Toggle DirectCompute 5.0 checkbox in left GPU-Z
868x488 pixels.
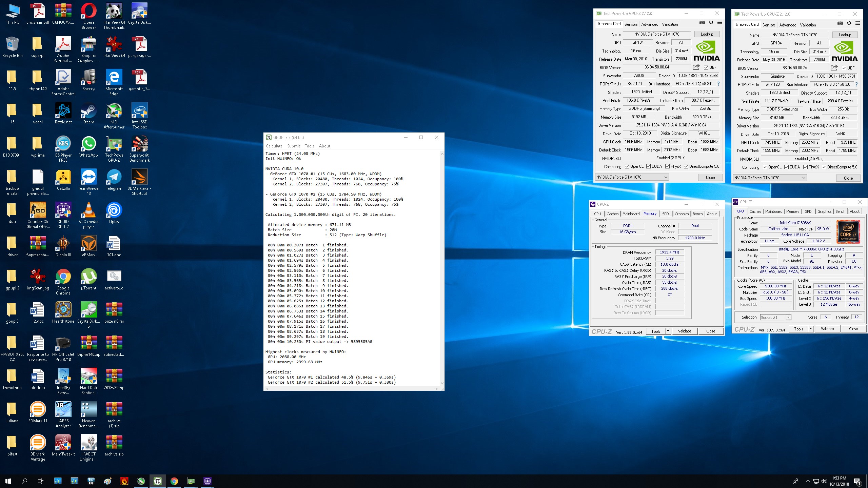pyautogui.click(x=686, y=166)
